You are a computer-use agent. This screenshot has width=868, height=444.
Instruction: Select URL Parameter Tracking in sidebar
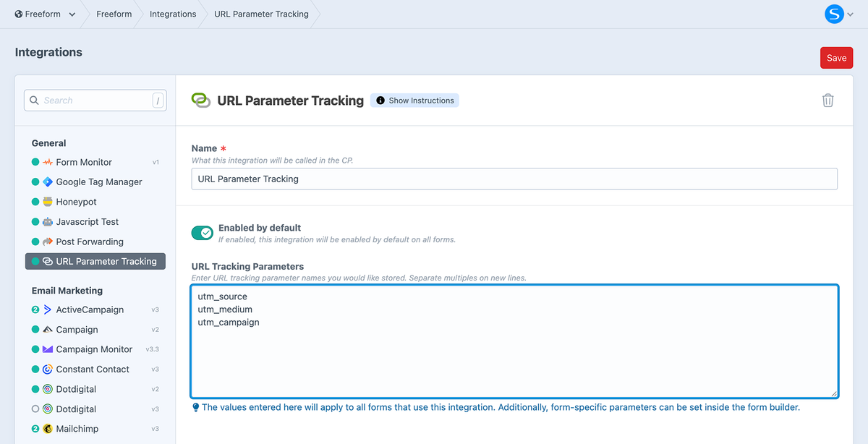coord(95,261)
